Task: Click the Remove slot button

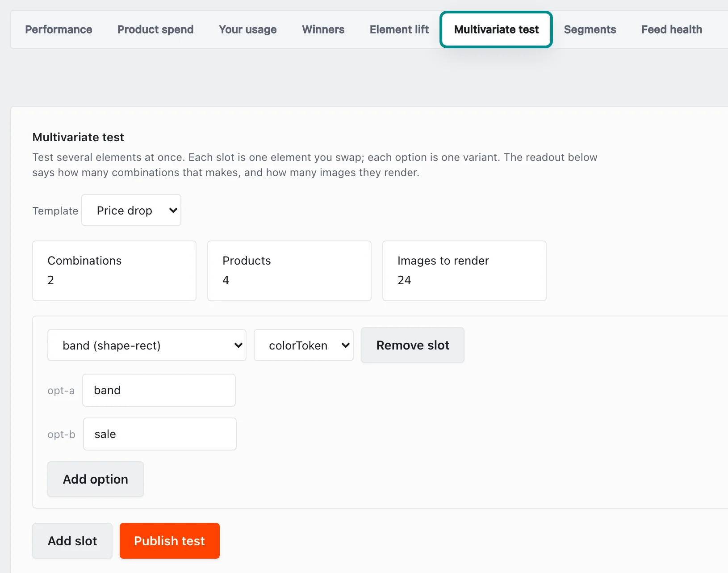Action: tap(413, 345)
